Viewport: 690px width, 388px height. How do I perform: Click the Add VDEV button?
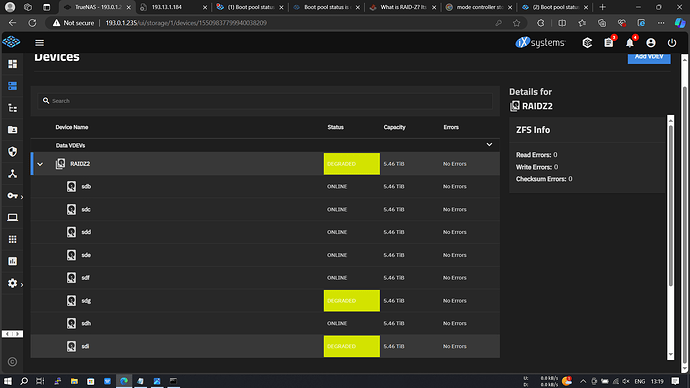point(649,57)
